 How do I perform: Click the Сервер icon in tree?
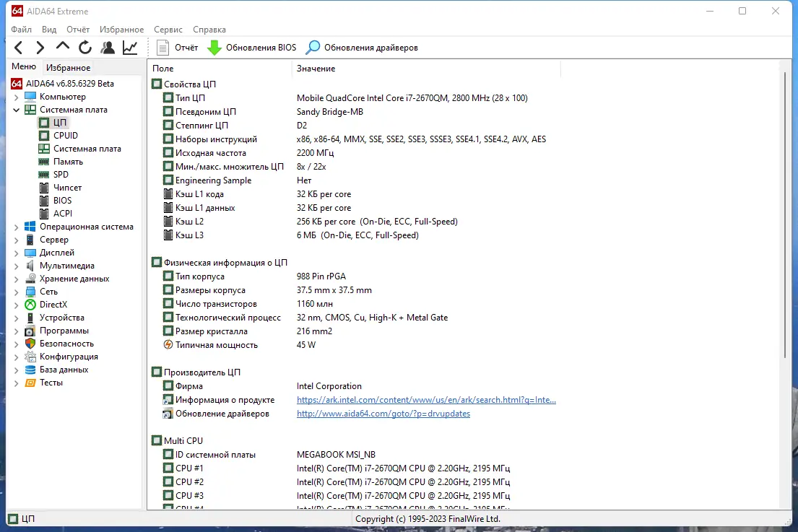pyautogui.click(x=30, y=240)
